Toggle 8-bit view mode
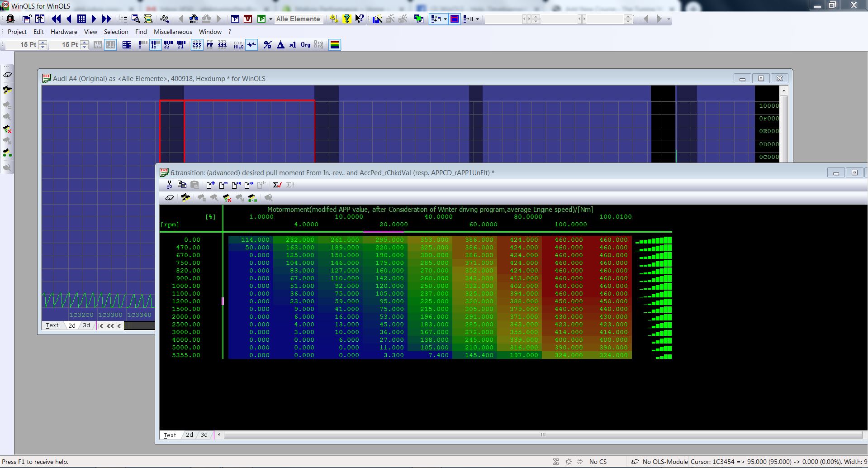 142,45
